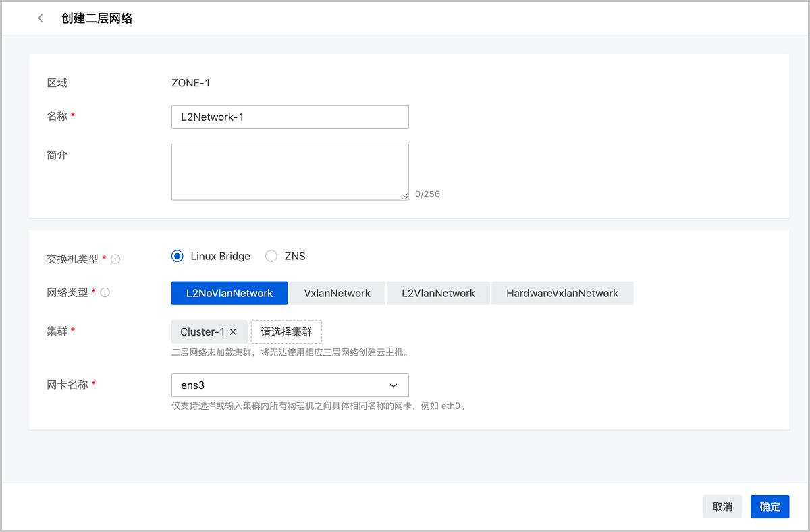
Task: Click the ZONE-1 region value
Action: tap(191, 83)
